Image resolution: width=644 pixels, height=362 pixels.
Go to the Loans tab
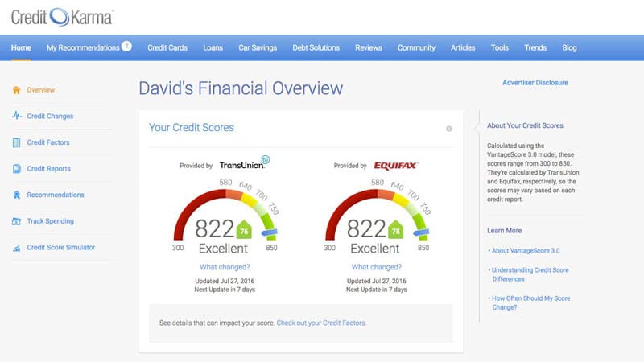pos(213,47)
